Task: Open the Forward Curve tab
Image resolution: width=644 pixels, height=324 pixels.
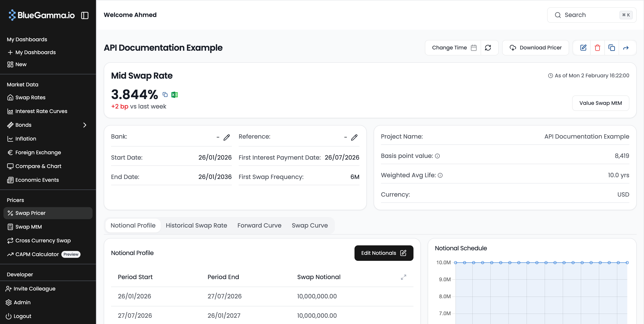Action: [259, 225]
